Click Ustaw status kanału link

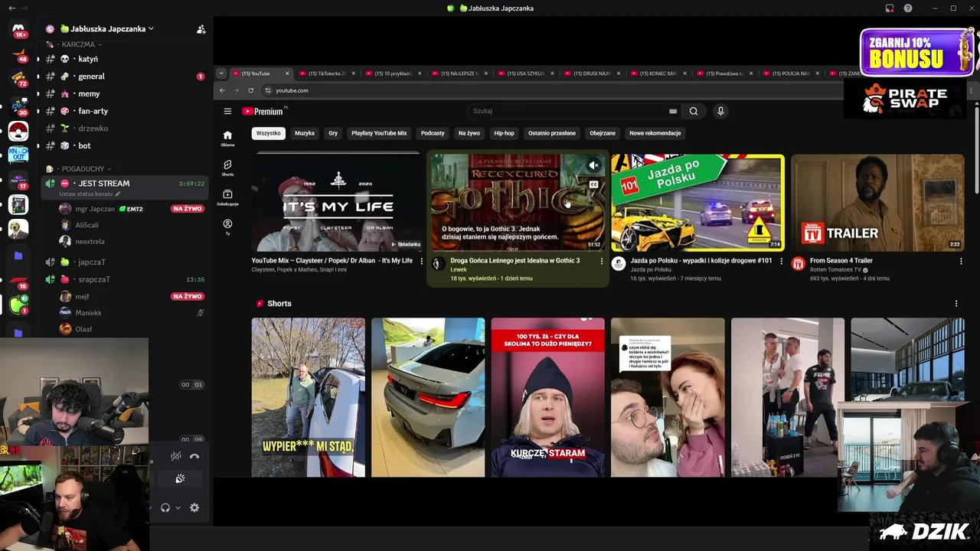85,194
